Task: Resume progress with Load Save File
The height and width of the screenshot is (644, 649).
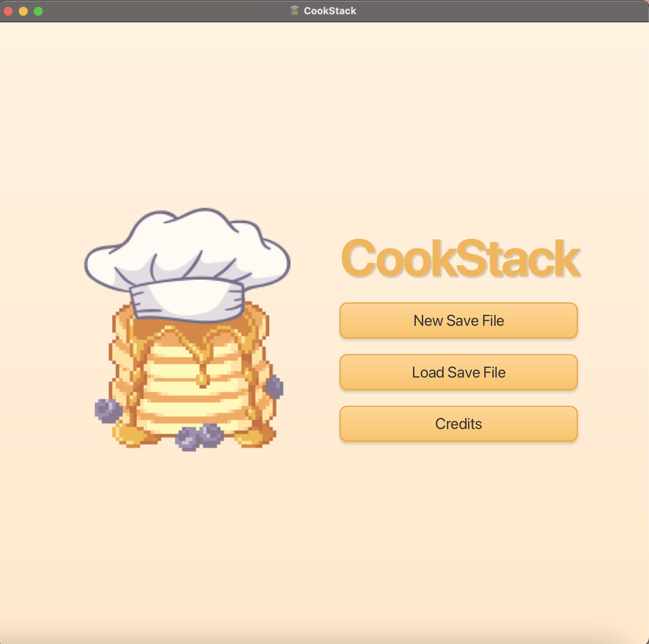Action: tap(458, 372)
